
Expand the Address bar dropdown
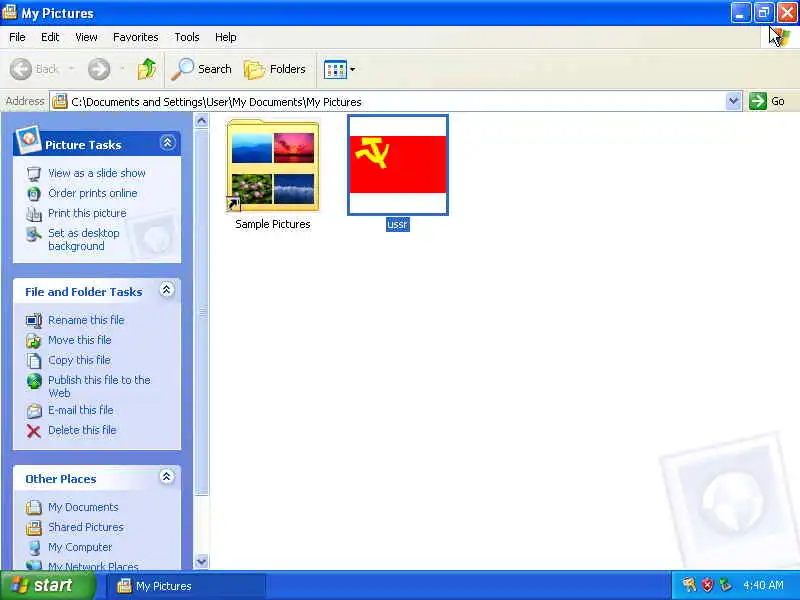click(733, 101)
